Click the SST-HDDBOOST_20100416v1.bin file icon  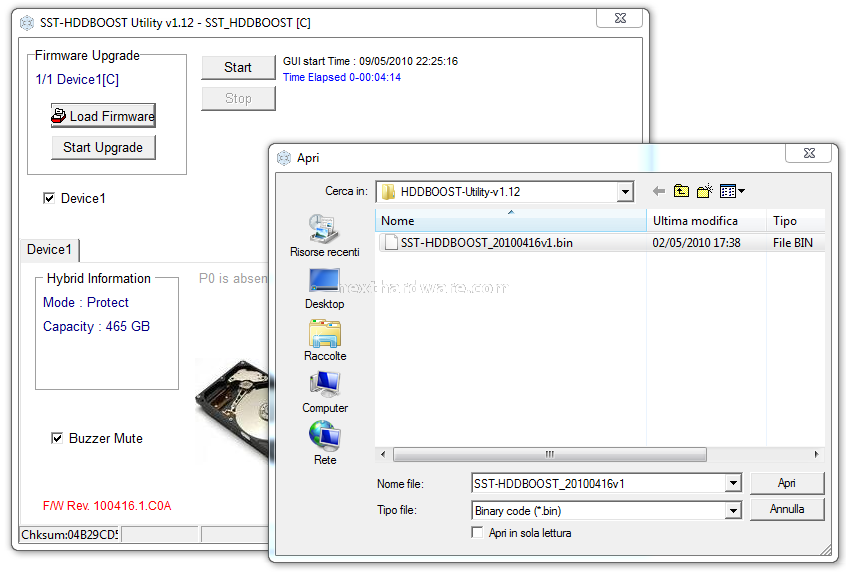coord(391,243)
